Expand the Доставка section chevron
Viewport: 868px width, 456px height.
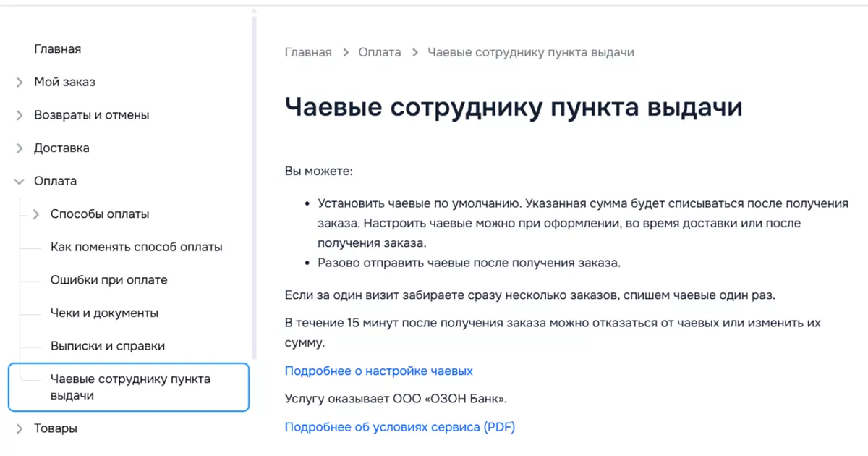20,148
